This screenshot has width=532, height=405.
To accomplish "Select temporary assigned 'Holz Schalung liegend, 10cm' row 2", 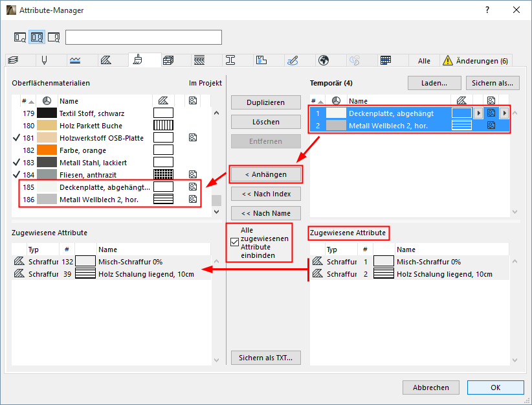I will (x=409, y=274).
